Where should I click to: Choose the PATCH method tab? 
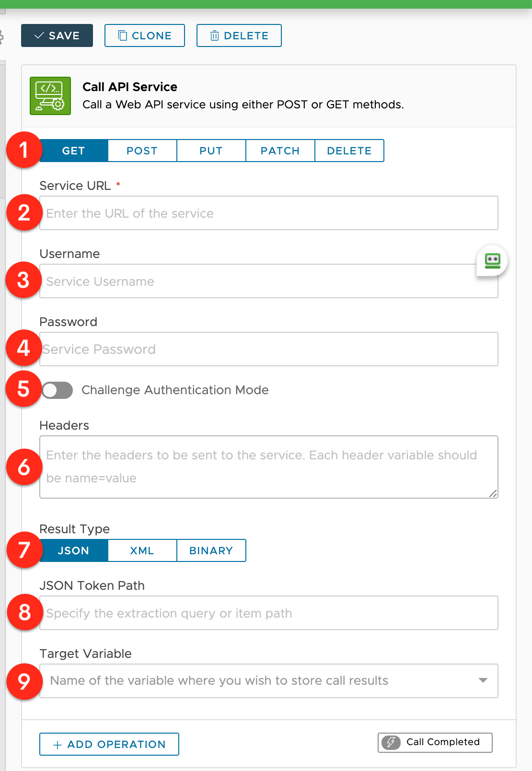[x=280, y=151]
